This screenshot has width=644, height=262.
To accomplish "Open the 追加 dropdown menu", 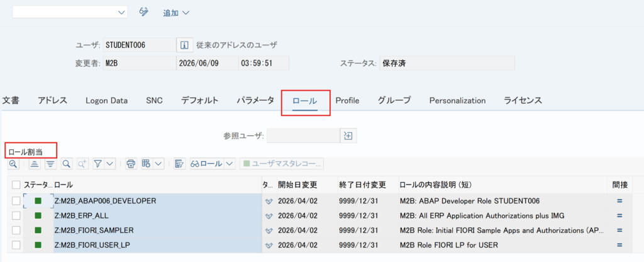I will (176, 13).
